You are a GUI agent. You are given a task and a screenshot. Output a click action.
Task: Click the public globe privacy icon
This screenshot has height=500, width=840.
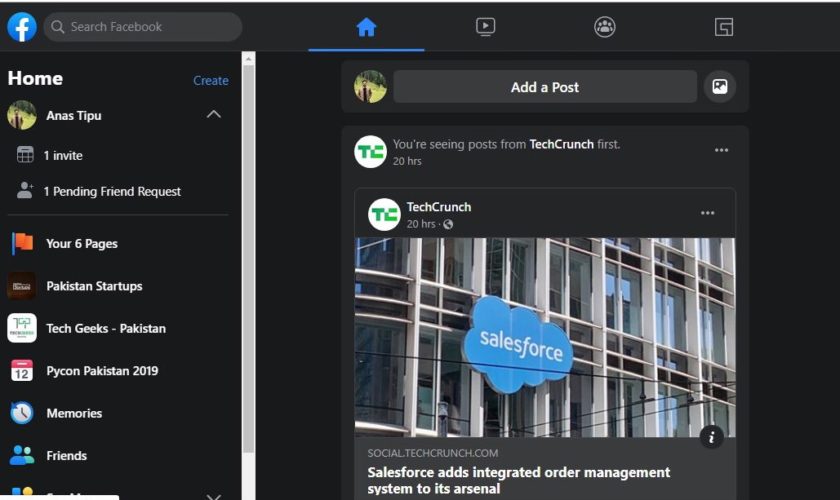tap(448, 224)
